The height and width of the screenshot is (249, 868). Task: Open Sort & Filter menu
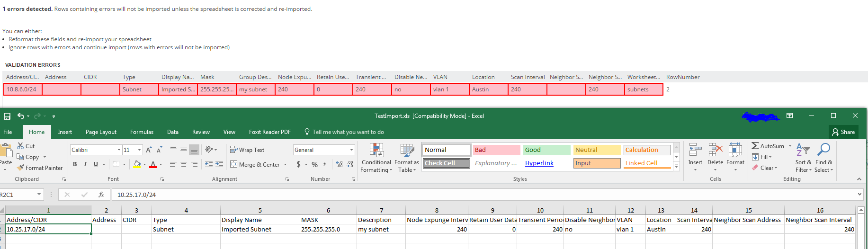(x=803, y=158)
